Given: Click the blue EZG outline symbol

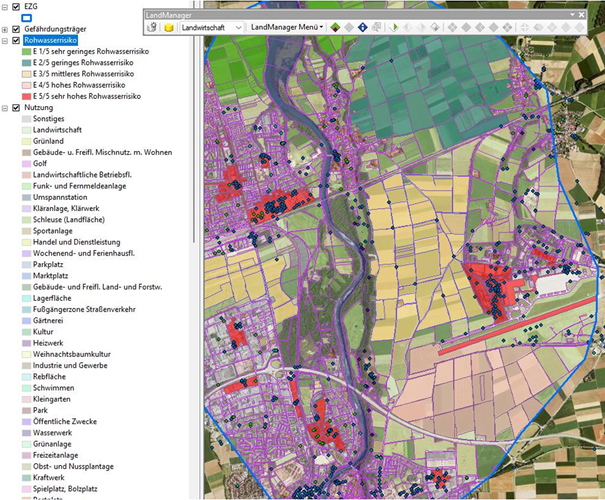Looking at the screenshot, I should point(26,18).
